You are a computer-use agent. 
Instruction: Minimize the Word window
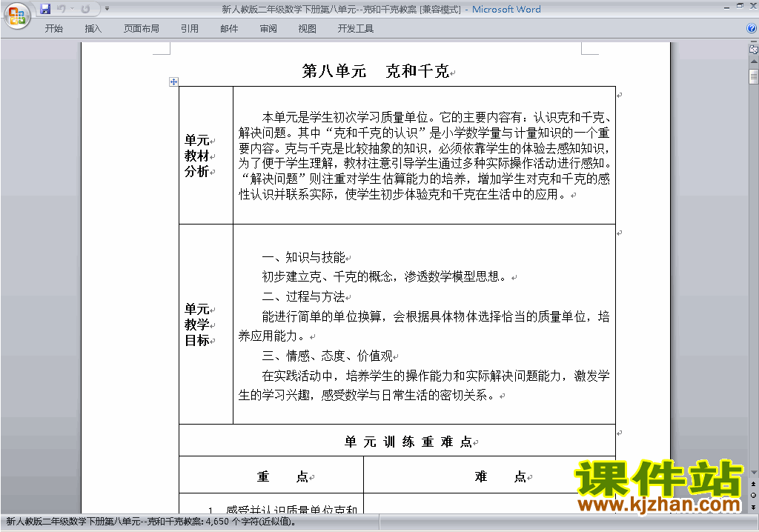pos(726,7)
